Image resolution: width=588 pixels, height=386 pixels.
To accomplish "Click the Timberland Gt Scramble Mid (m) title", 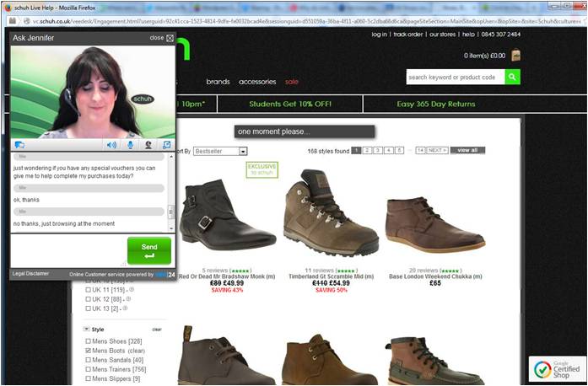I will [x=332, y=276].
